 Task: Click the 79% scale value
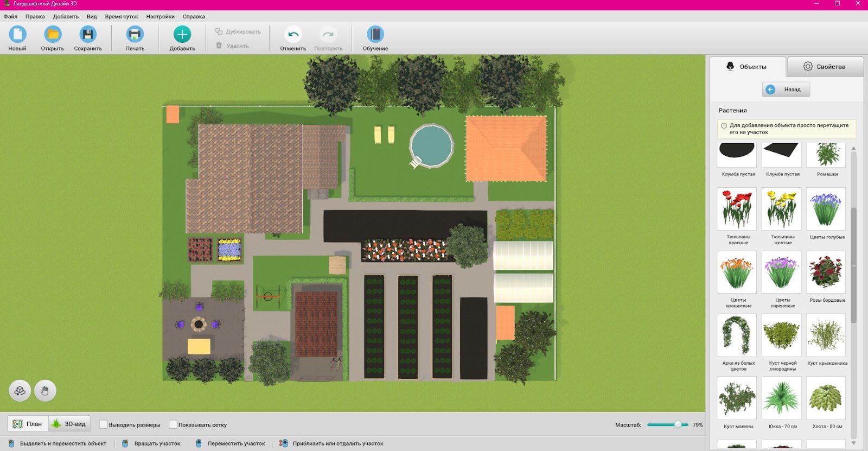[698, 425]
